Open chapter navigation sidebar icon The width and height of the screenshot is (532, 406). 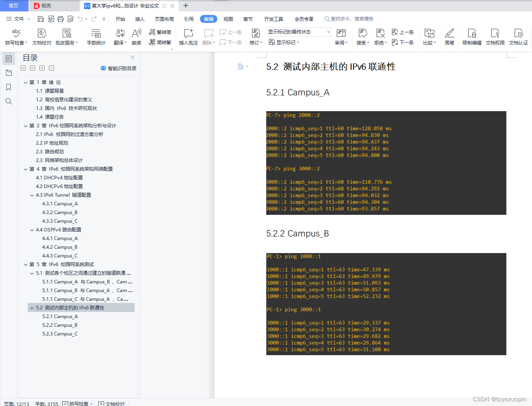pyautogui.click(x=9, y=73)
